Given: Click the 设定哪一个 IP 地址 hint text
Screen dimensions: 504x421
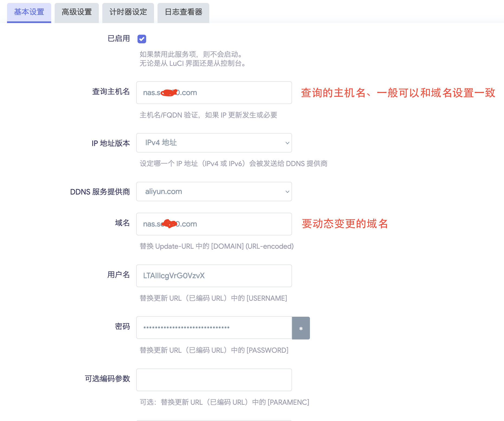Looking at the screenshot, I should (x=234, y=164).
